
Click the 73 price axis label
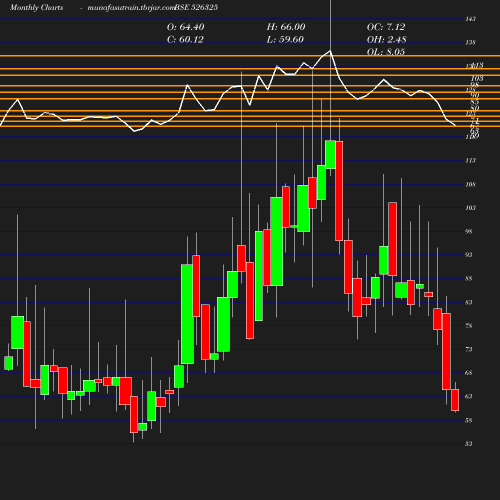click(x=469, y=349)
